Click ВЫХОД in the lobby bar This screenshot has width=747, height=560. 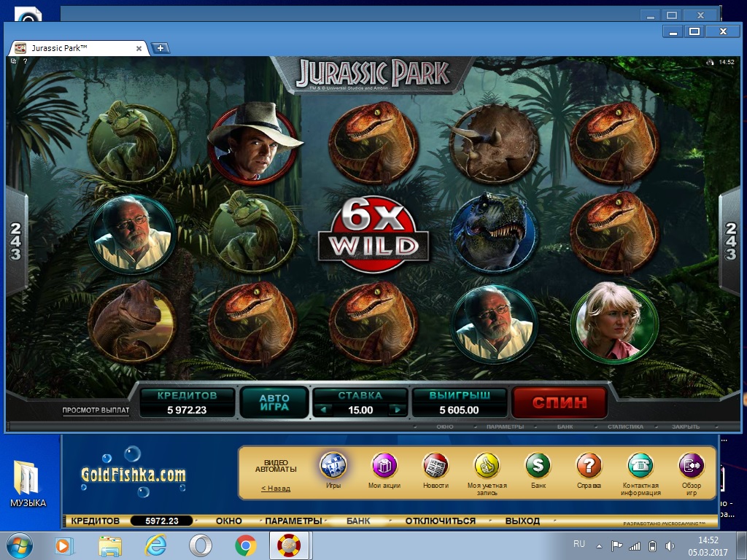click(522, 521)
